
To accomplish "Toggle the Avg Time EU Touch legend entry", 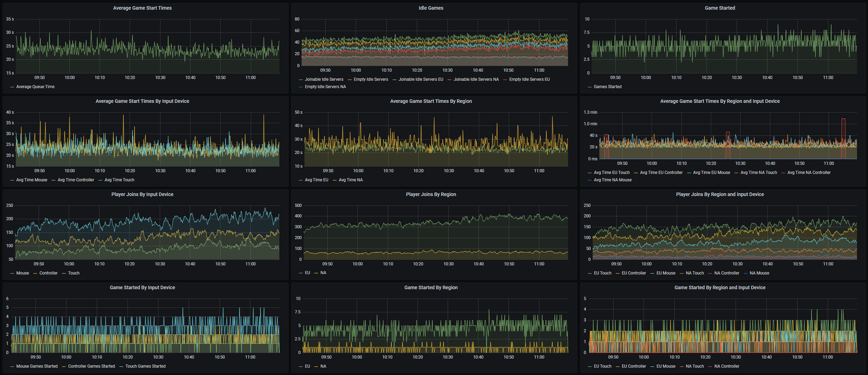I will [612, 173].
